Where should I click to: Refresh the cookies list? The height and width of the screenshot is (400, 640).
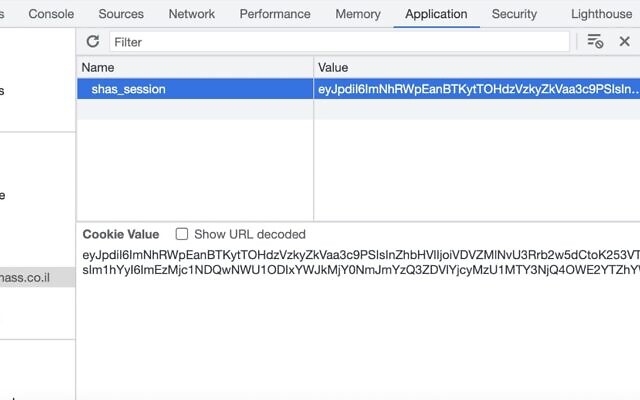(93, 41)
